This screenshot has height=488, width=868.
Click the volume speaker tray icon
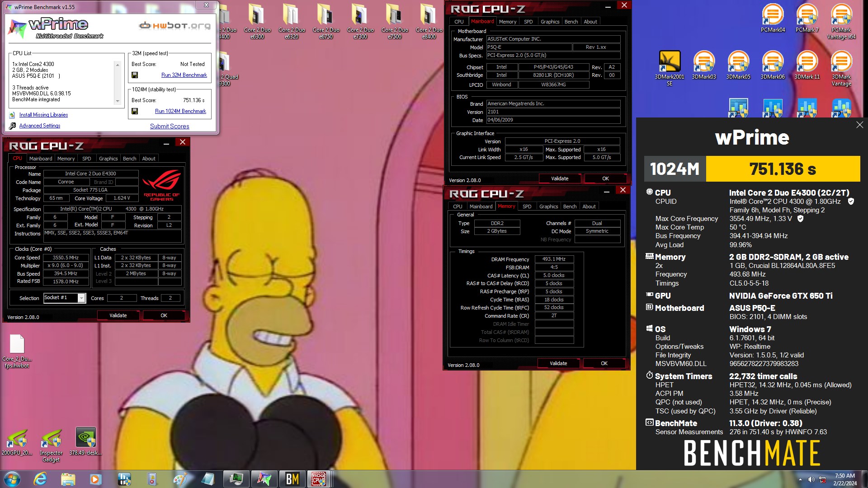point(811,479)
